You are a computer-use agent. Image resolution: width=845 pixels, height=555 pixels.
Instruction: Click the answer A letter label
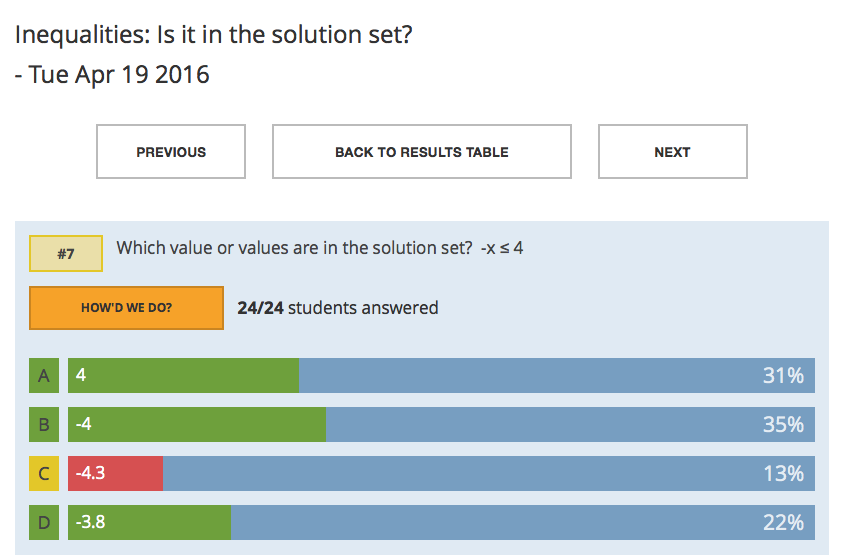[x=44, y=376]
